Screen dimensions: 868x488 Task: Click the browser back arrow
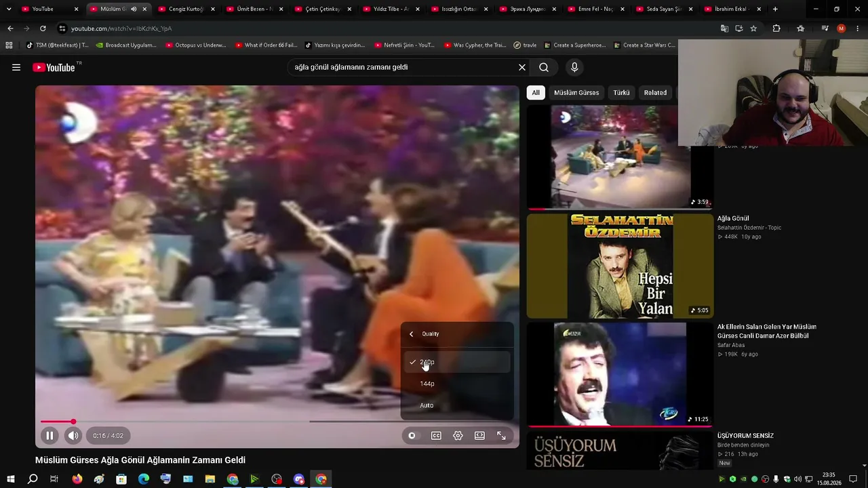[10, 28]
